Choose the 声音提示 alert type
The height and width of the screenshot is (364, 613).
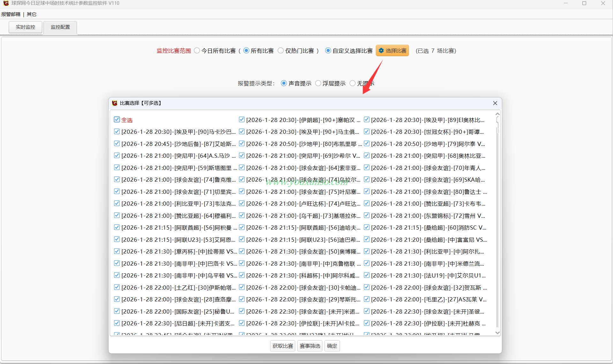(284, 83)
